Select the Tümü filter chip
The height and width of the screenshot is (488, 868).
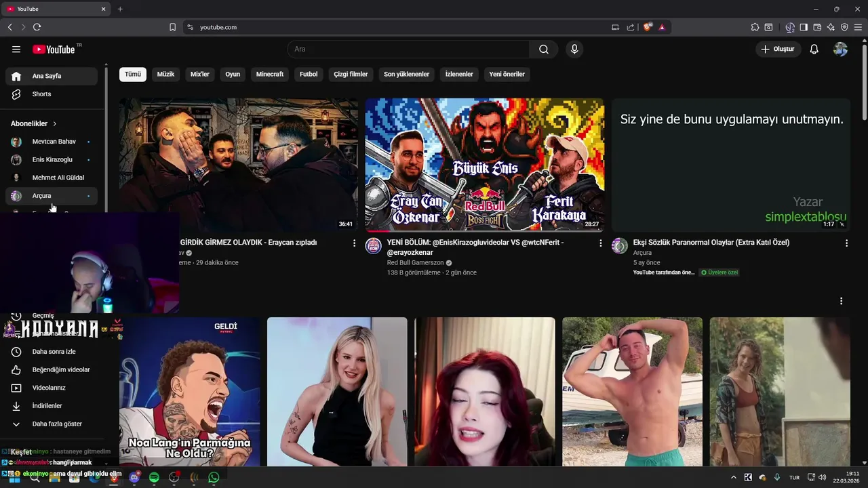pyautogui.click(x=133, y=74)
